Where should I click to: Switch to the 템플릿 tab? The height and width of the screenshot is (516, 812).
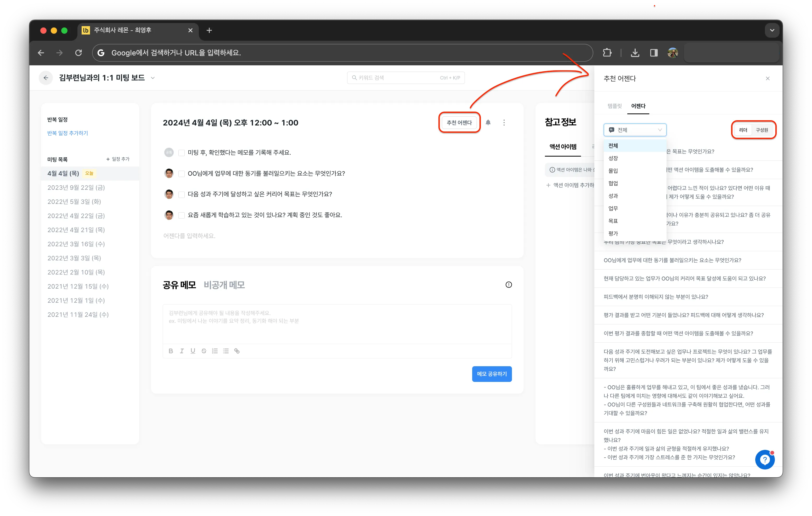[x=614, y=106]
